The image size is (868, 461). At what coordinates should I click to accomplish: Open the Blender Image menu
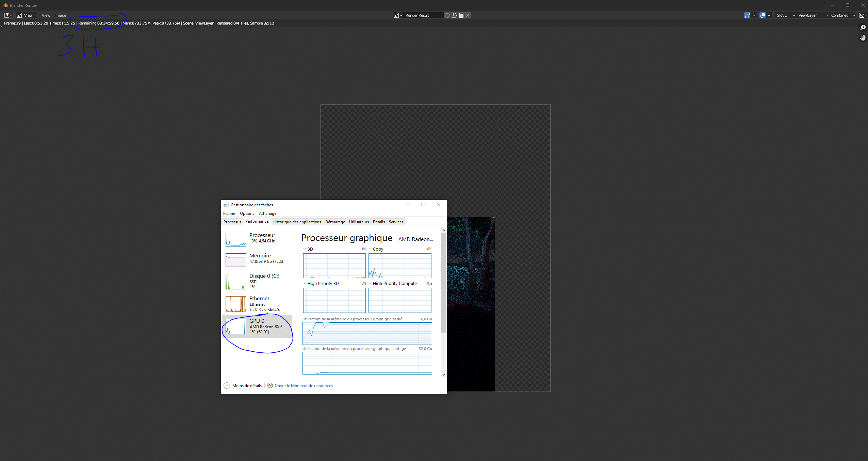[61, 15]
